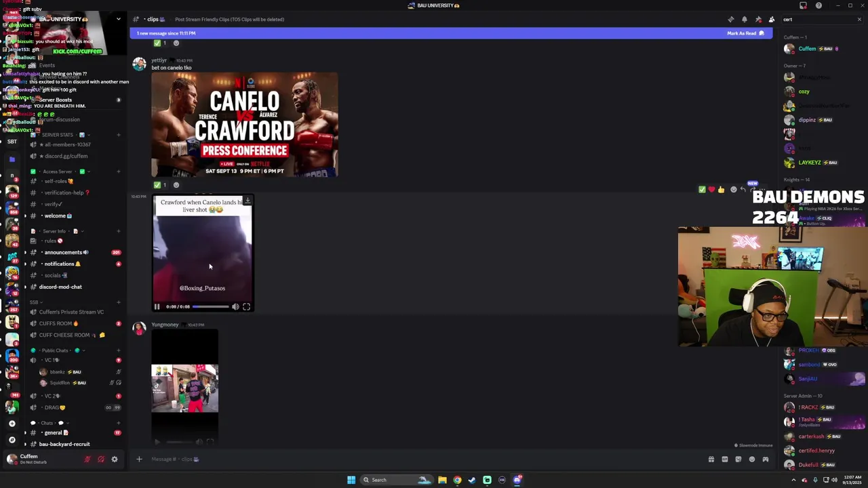Click the Windows taskbar Search box

[x=397, y=480]
